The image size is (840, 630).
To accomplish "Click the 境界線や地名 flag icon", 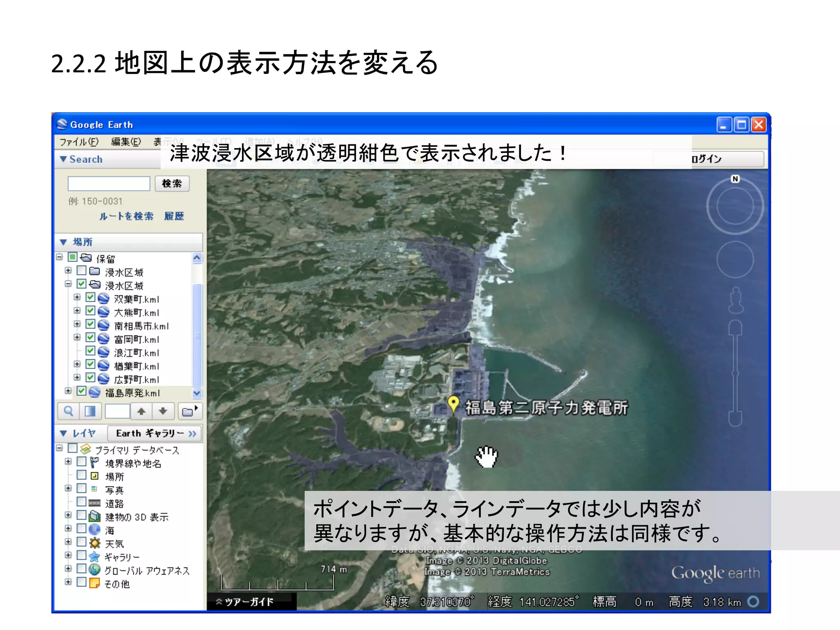I will 94,463.
